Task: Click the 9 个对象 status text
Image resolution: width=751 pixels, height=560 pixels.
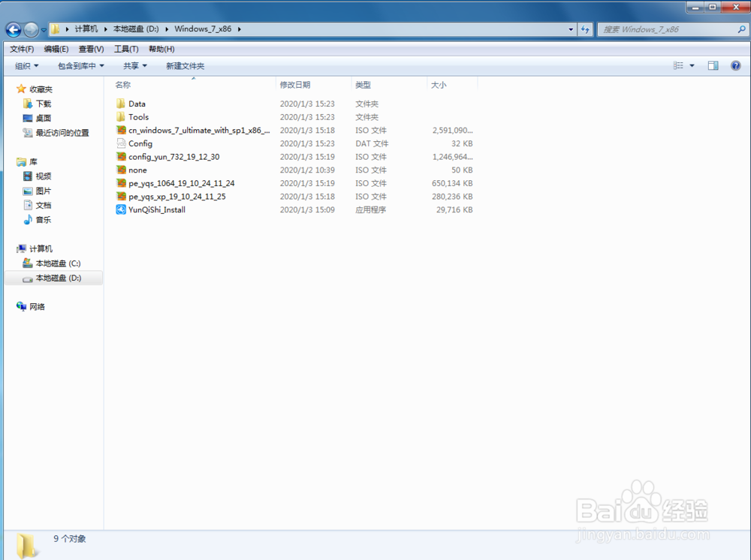Action: [69, 538]
